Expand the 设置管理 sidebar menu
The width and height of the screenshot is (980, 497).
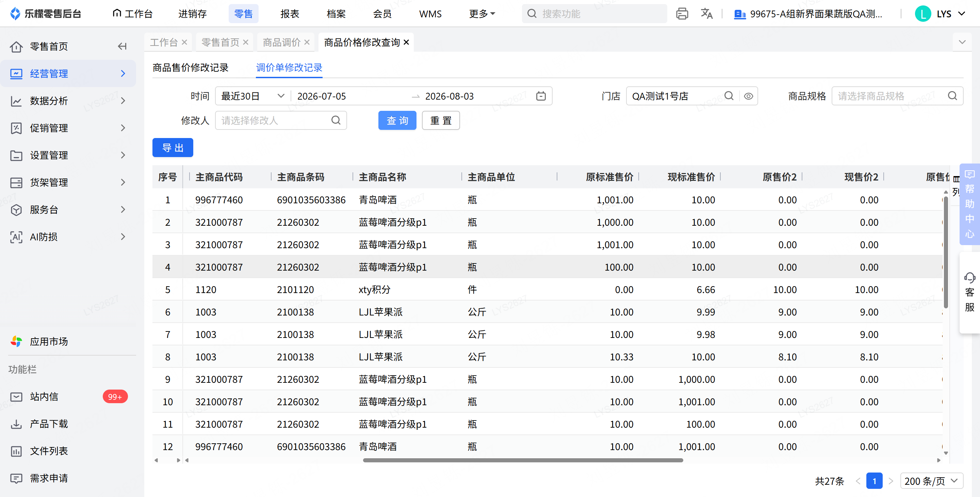pos(123,155)
